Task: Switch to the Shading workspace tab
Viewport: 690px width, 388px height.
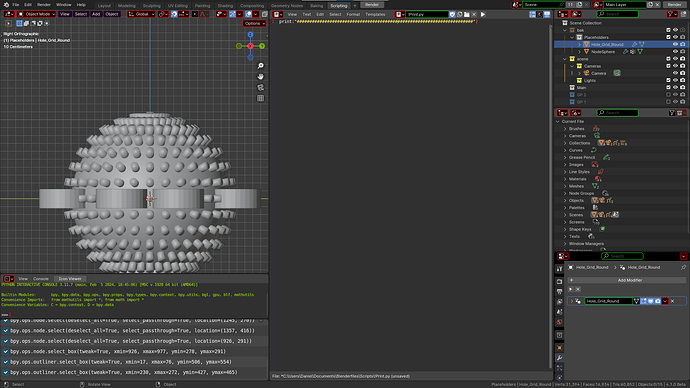Action: 225,6
